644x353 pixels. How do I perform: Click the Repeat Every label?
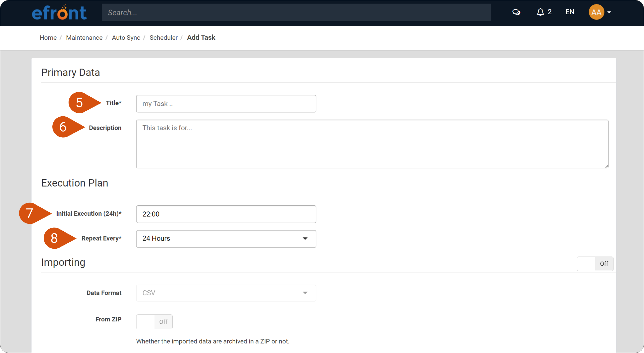point(101,238)
